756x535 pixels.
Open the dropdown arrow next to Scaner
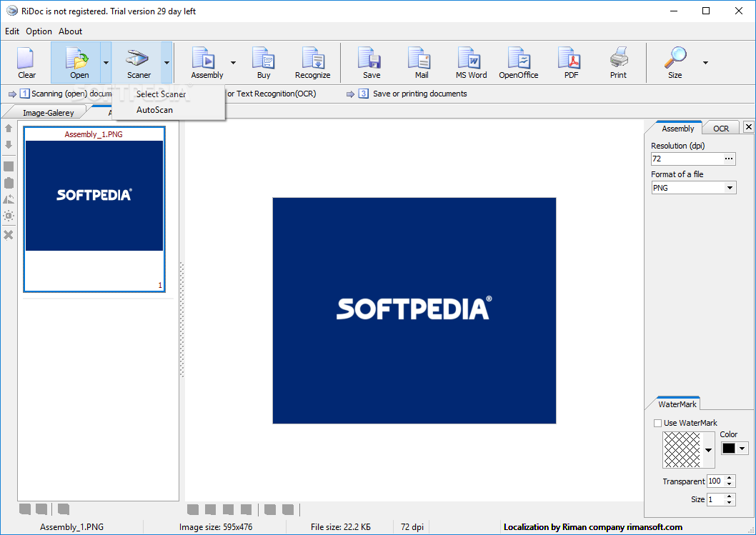(166, 63)
